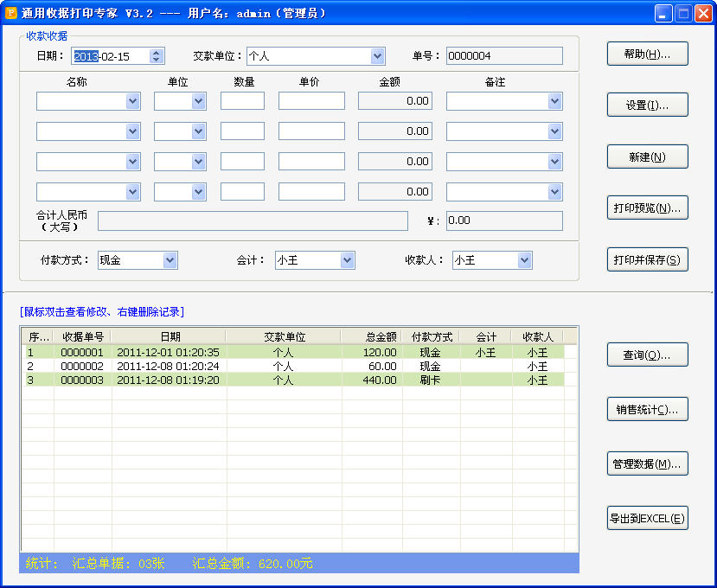Click 打印并保存 to print and save
This screenshot has width=717, height=588.
point(647,259)
